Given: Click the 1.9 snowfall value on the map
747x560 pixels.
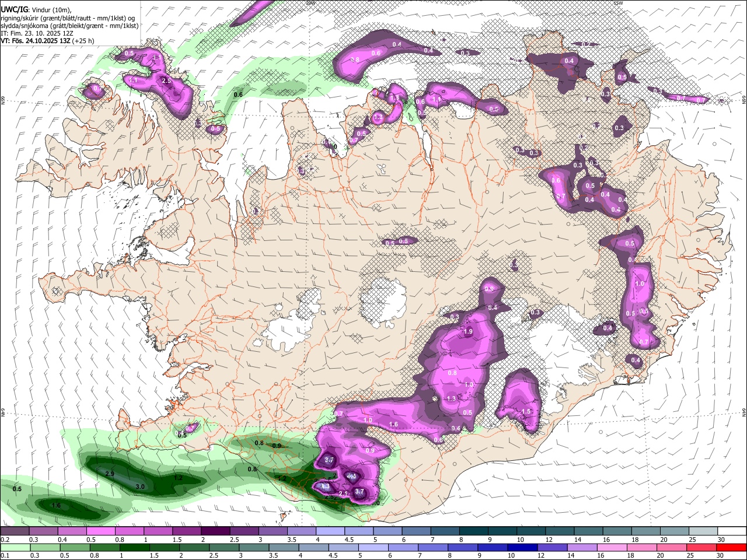Looking at the screenshot, I should (468, 332).
